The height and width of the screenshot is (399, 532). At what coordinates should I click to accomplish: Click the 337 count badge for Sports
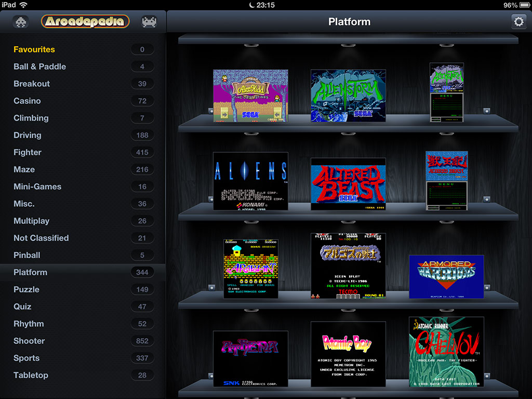142,358
